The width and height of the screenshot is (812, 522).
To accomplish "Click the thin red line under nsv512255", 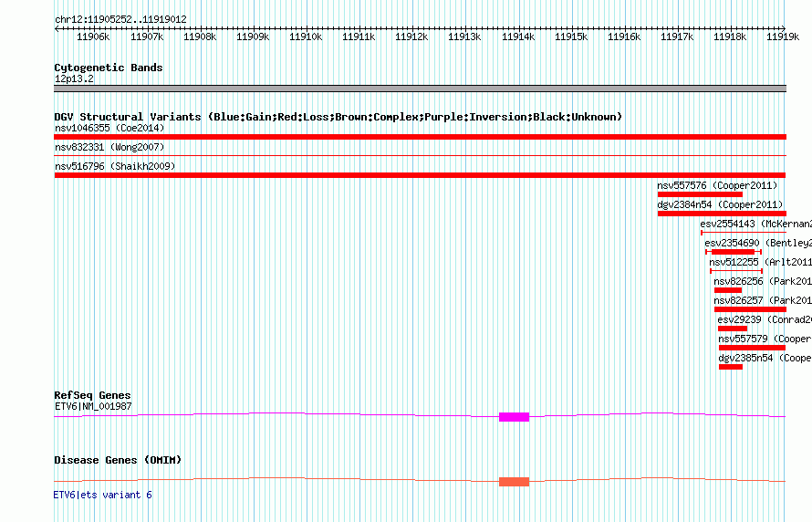I will [736, 271].
